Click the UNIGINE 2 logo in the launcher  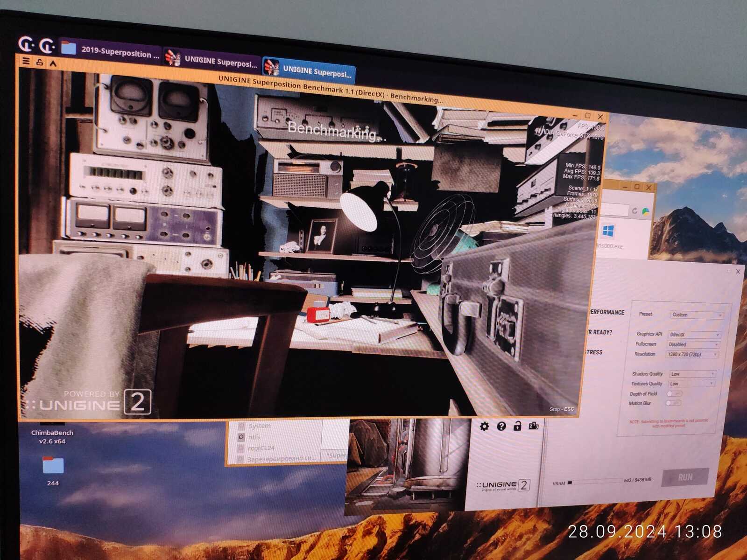pos(503,486)
